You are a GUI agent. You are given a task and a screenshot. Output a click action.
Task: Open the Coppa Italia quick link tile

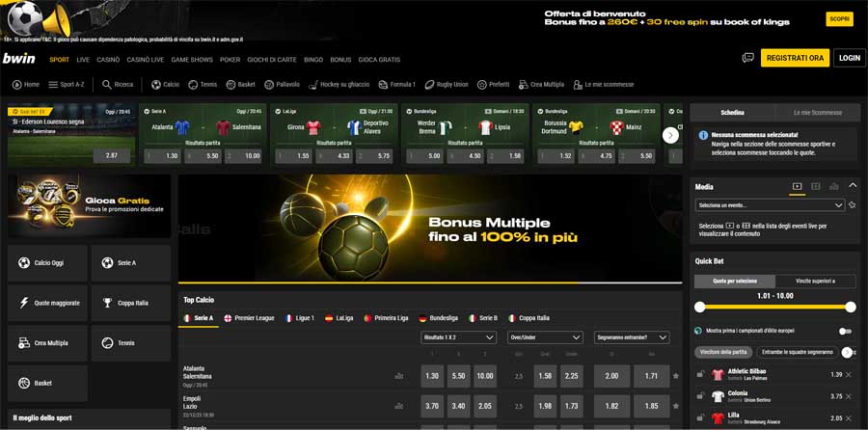point(131,304)
